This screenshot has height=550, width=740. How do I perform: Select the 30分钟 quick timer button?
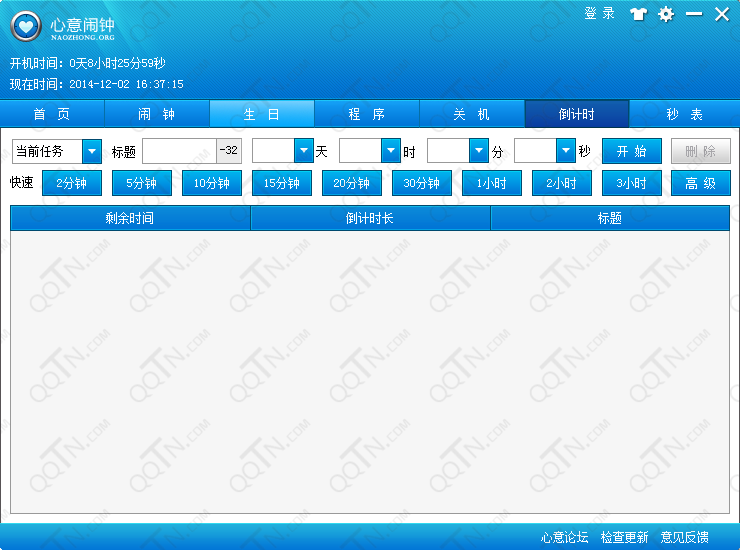(422, 183)
